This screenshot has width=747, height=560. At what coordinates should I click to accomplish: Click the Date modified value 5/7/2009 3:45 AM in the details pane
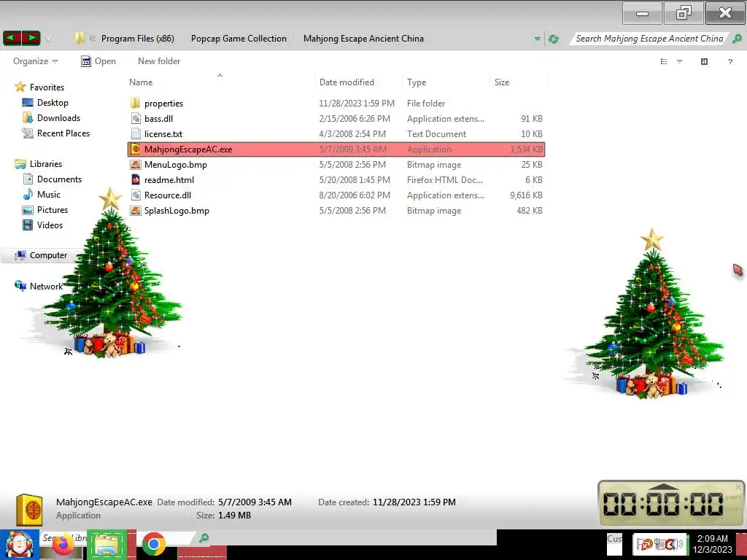point(255,502)
